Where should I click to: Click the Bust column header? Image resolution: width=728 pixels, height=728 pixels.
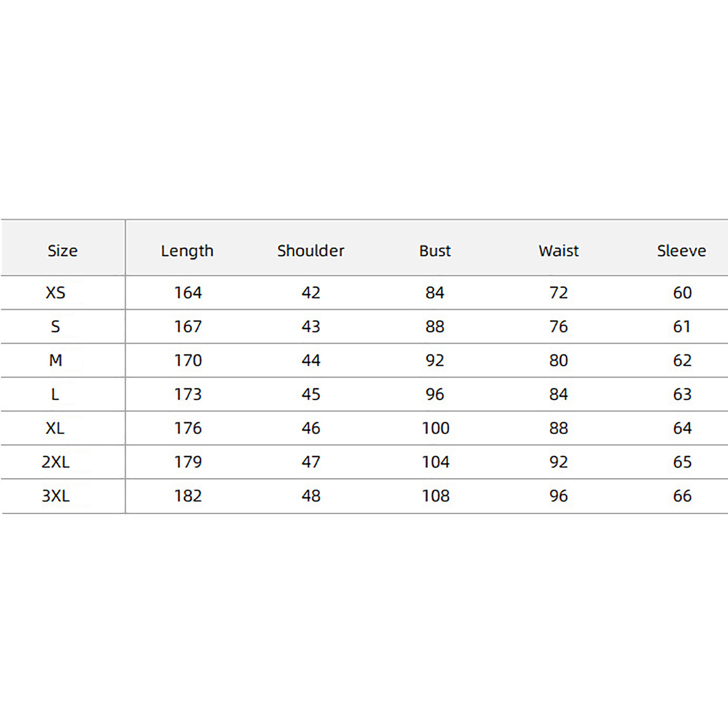tap(435, 251)
